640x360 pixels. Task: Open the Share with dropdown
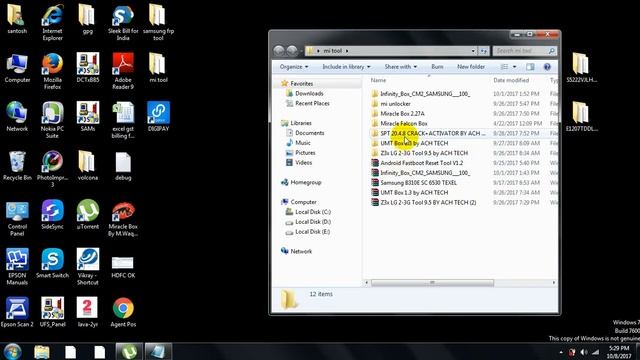tap(400, 67)
